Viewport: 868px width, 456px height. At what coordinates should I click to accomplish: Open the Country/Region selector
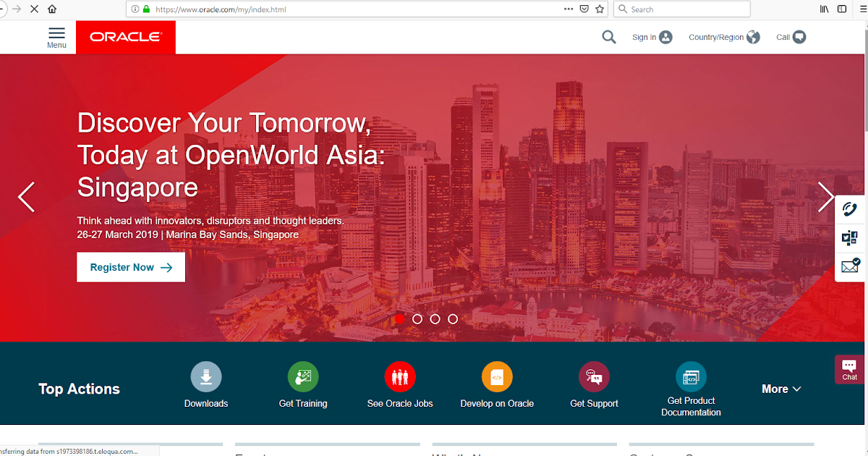(x=723, y=37)
